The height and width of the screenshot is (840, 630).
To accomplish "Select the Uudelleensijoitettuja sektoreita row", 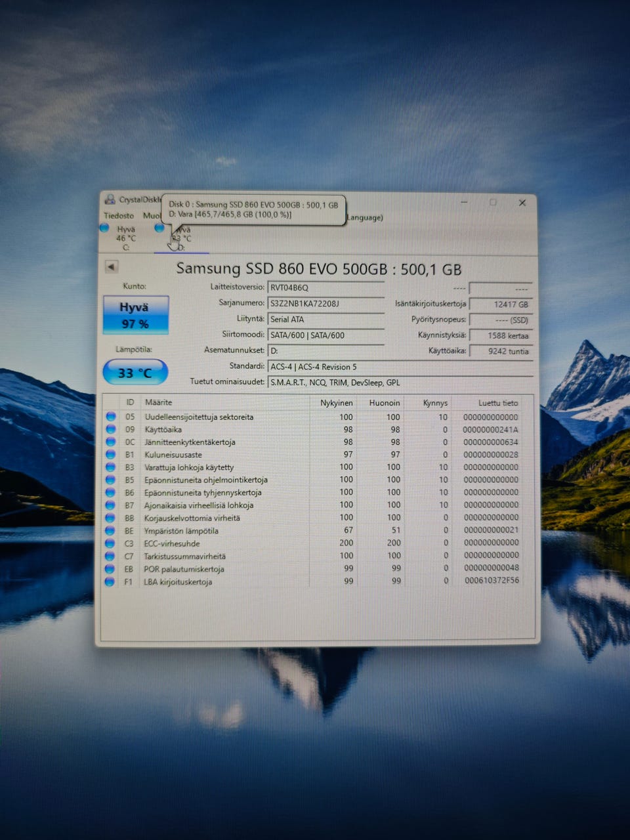I will (312, 417).
